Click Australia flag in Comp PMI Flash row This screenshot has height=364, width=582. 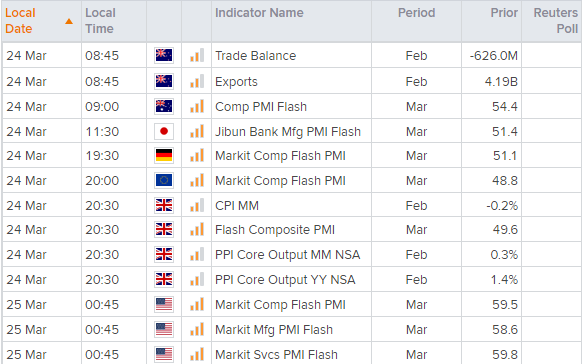(x=164, y=106)
